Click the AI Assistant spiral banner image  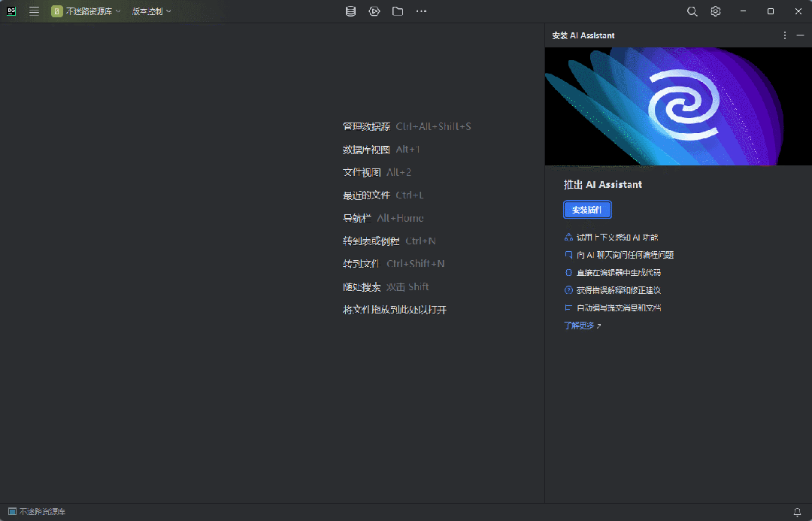[x=678, y=107]
